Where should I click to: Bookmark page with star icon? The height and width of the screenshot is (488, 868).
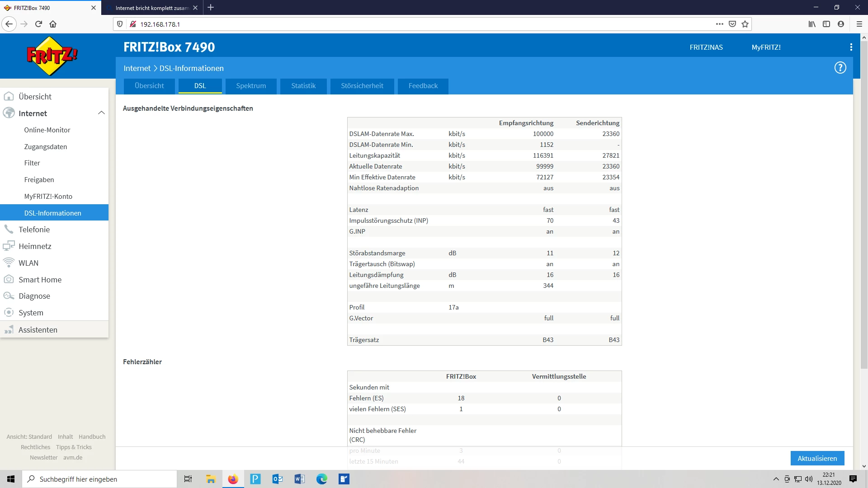click(x=745, y=24)
